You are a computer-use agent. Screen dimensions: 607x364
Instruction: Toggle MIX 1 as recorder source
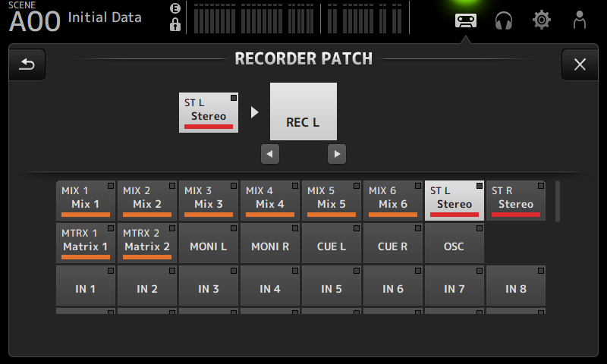click(86, 199)
